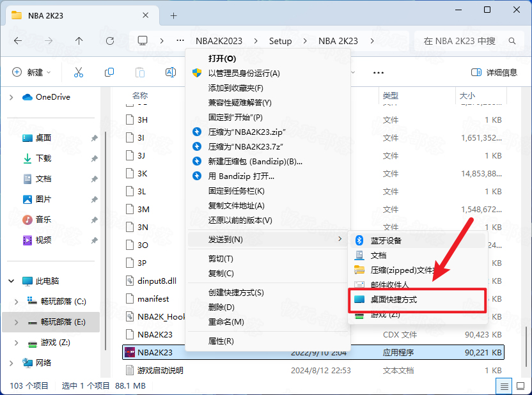Sort by the Type column header
Viewport: 532px width, 395px height.
391,95
